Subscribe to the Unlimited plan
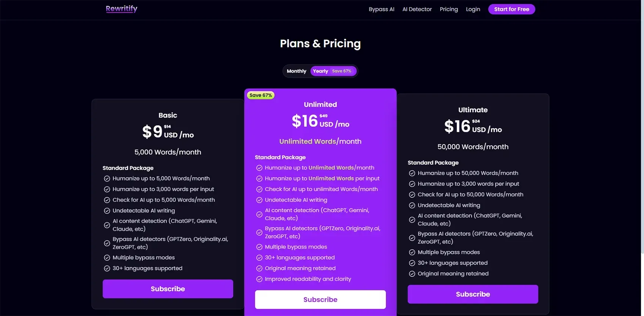 coord(320,299)
